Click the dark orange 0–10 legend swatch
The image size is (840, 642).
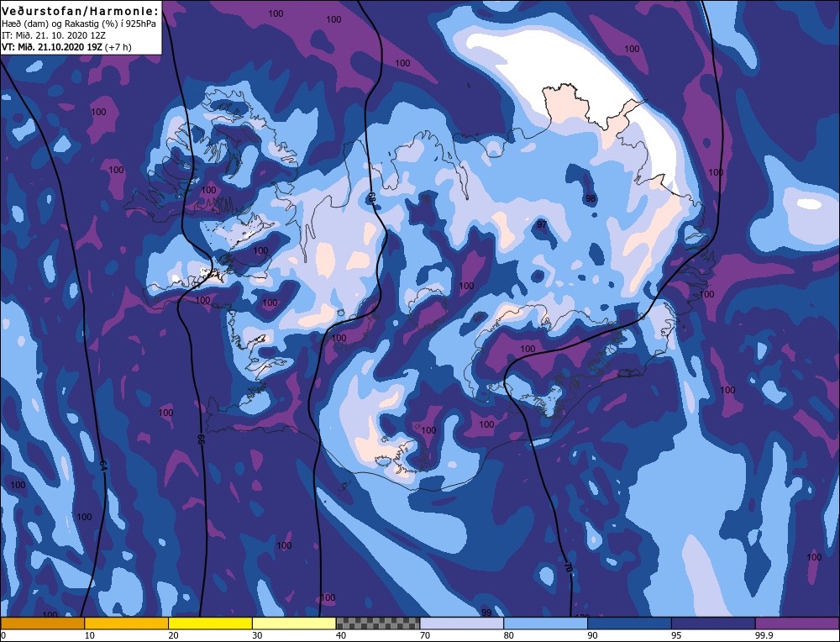tap(43, 623)
